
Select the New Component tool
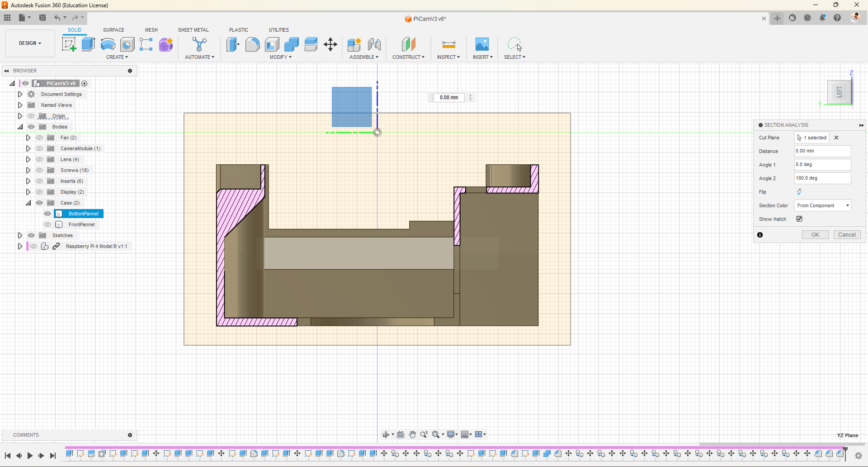(354, 44)
